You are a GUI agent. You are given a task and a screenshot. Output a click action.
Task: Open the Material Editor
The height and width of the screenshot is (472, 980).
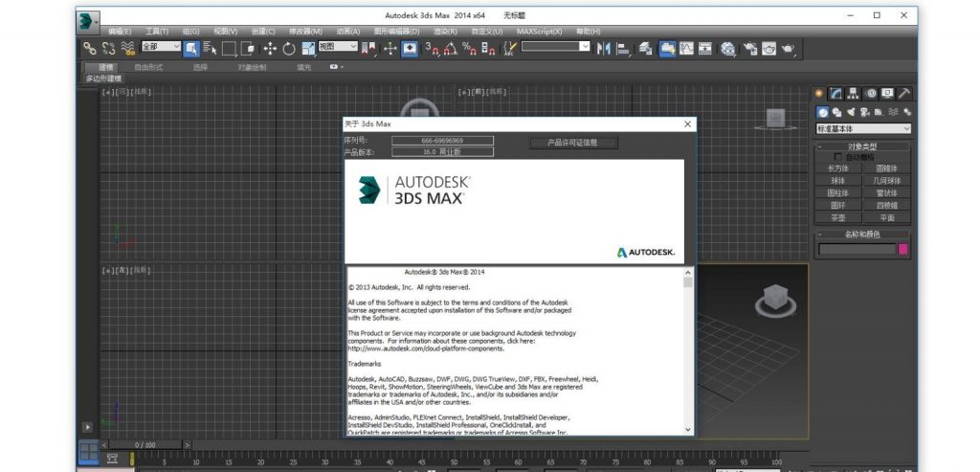point(727,48)
